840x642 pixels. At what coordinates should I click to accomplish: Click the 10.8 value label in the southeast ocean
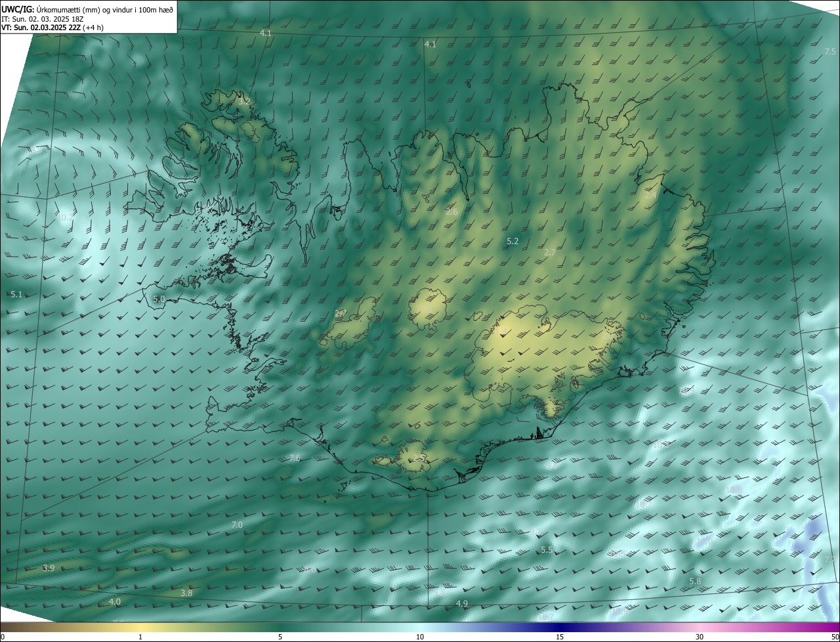(734, 490)
